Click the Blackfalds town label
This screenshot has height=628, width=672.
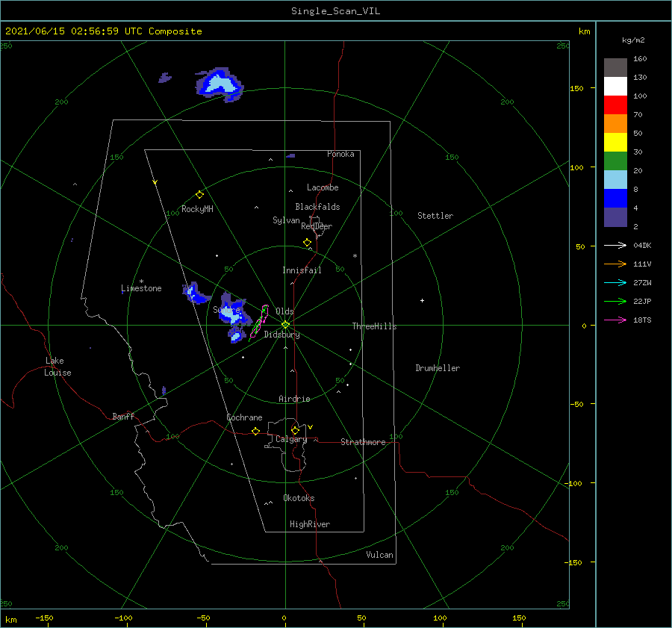(x=317, y=207)
